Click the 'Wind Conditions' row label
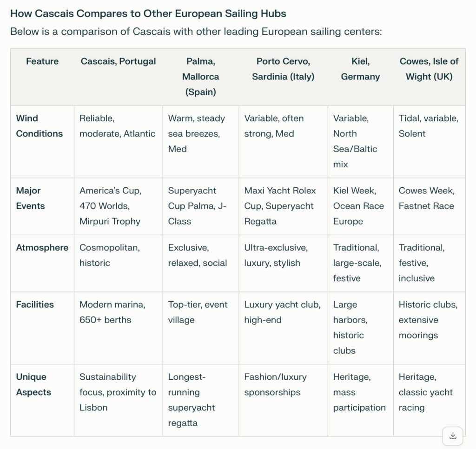476x449 pixels. pyautogui.click(x=40, y=126)
